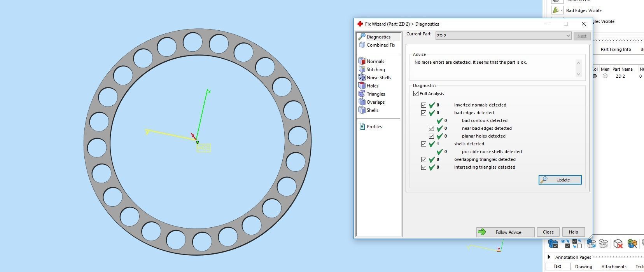The image size is (644, 272).
Task: Click Advice box scroll down arrow
Action: tap(578, 74)
